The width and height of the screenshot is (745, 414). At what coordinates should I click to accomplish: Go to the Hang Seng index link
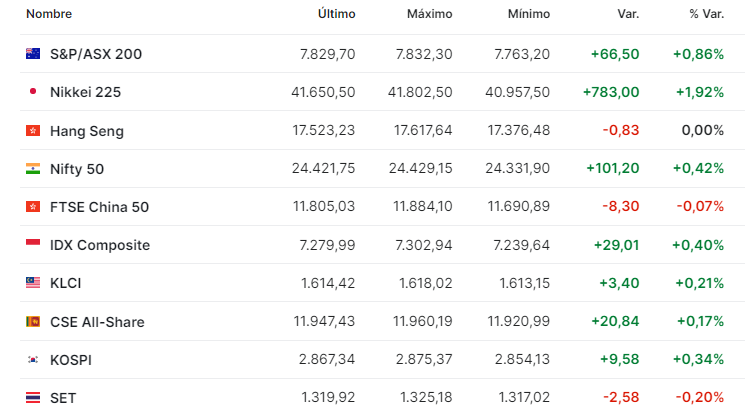[87, 131]
